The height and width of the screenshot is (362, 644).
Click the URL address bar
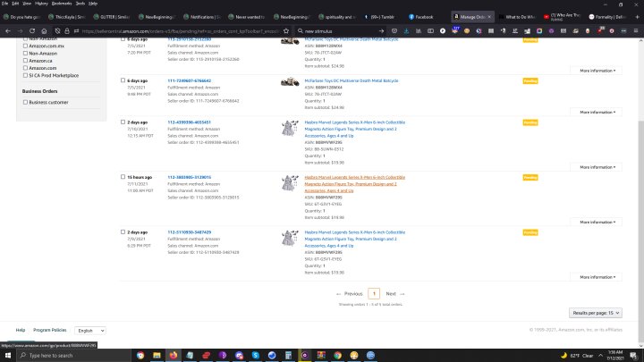point(180,30)
